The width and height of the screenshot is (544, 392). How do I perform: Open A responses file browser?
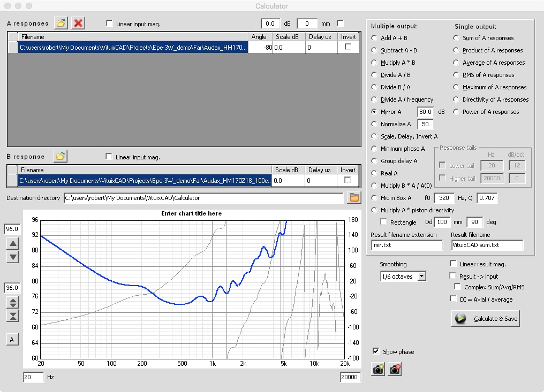(x=61, y=23)
